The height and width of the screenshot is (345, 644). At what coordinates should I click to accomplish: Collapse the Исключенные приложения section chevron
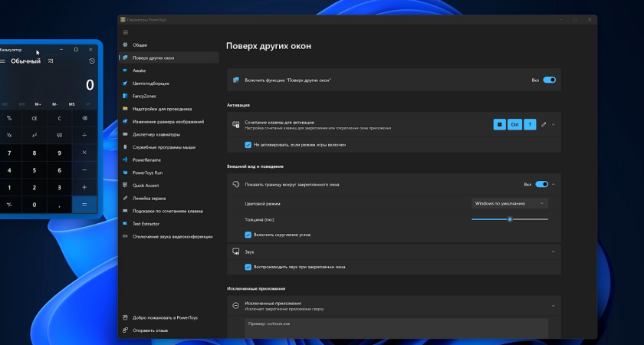coord(554,306)
